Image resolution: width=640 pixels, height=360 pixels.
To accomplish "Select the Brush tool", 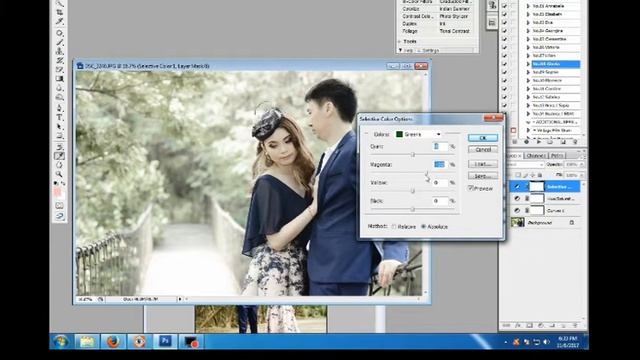I will pyautogui.click(x=60, y=42).
